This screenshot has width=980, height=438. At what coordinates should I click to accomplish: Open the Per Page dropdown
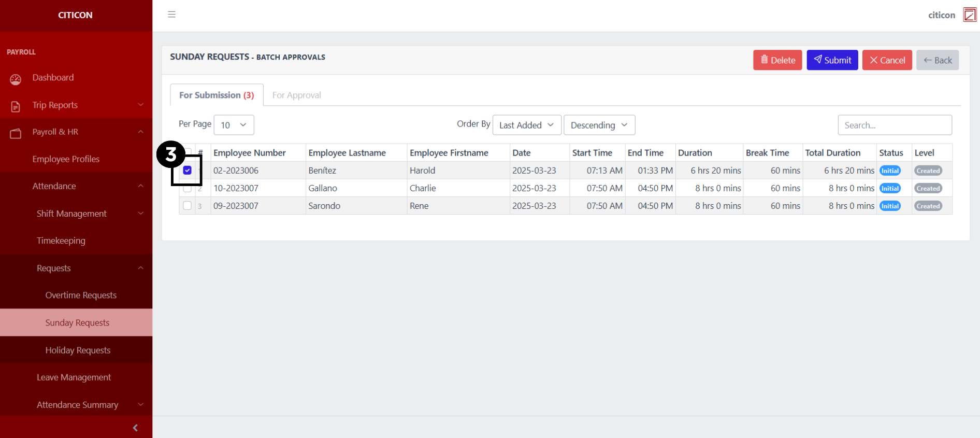[x=234, y=125]
